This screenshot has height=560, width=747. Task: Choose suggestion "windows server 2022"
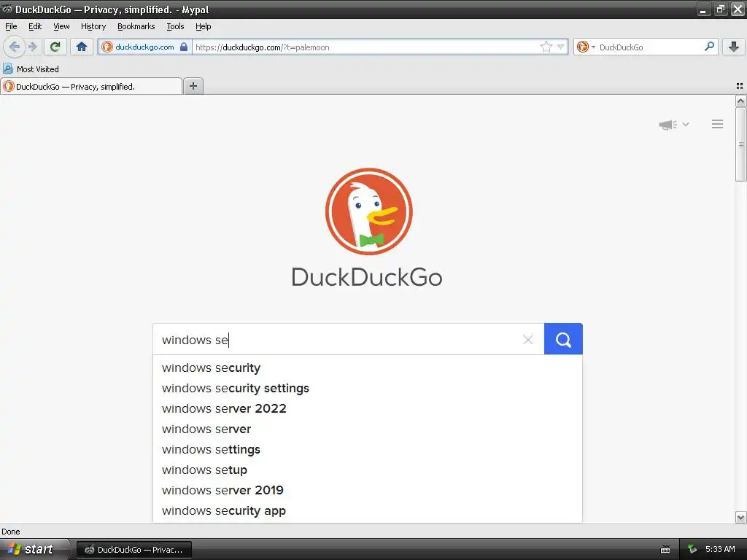pyautogui.click(x=368, y=408)
